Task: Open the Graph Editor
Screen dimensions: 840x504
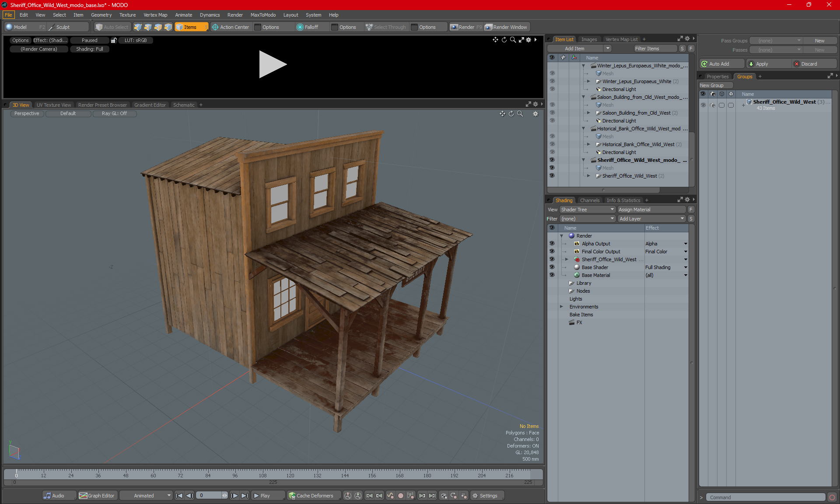Action: [97, 496]
